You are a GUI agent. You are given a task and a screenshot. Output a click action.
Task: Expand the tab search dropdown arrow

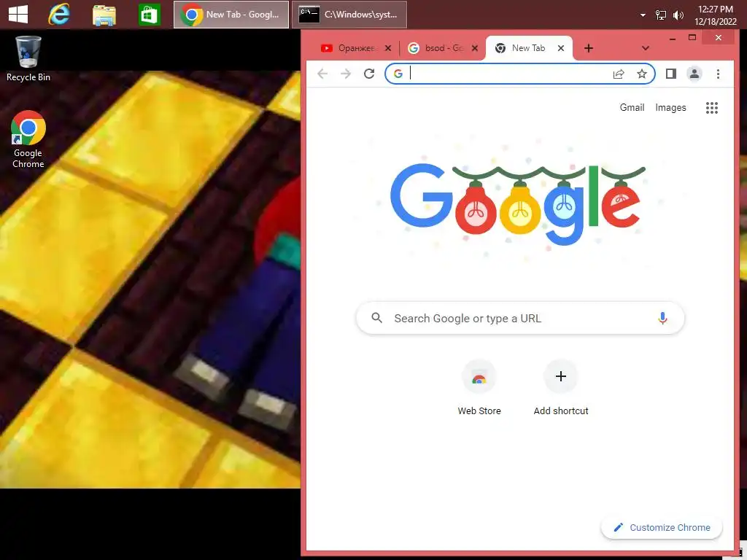tap(645, 48)
